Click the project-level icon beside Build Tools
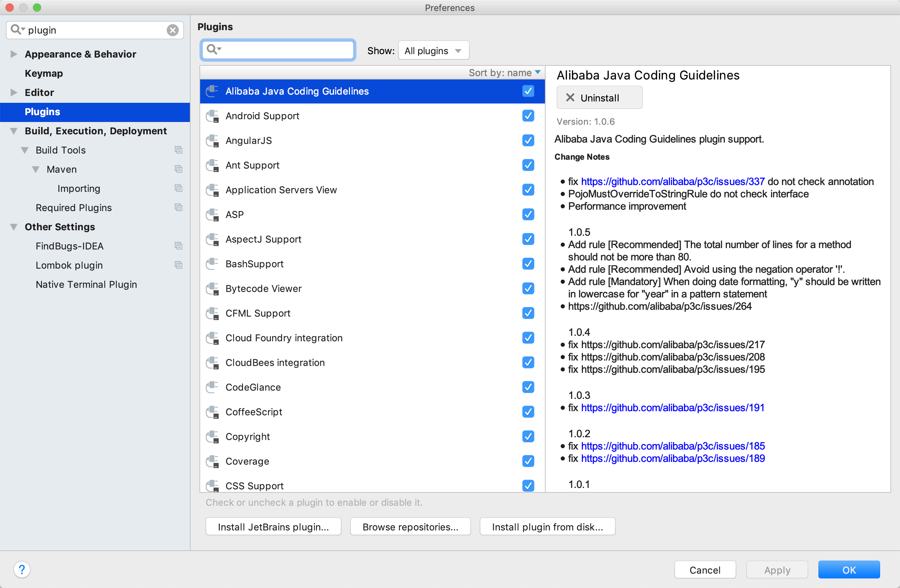 (179, 150)
